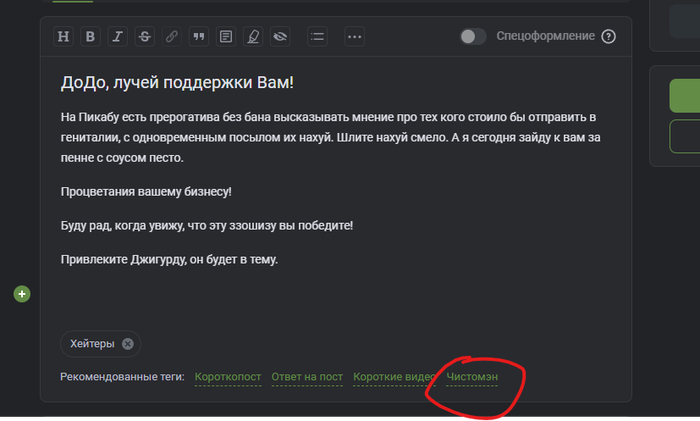Click the green button in the right sidebar
Viewport: 700px width, 421px height.
(685, 96)
